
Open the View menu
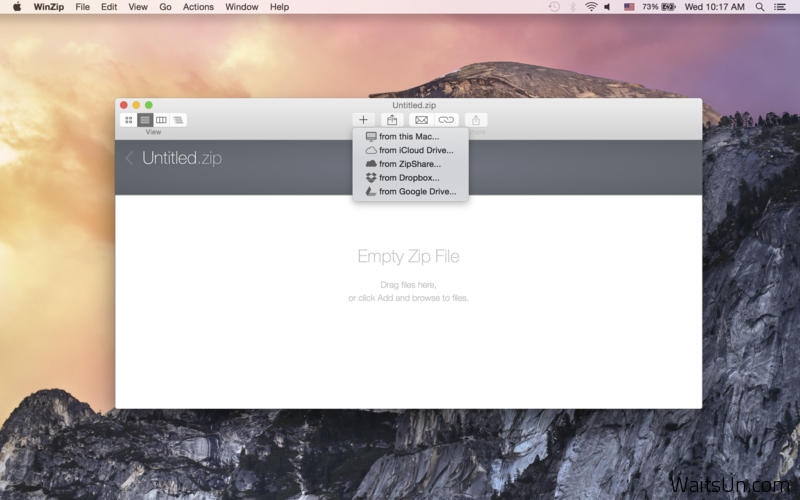click(x=138, y=7)
